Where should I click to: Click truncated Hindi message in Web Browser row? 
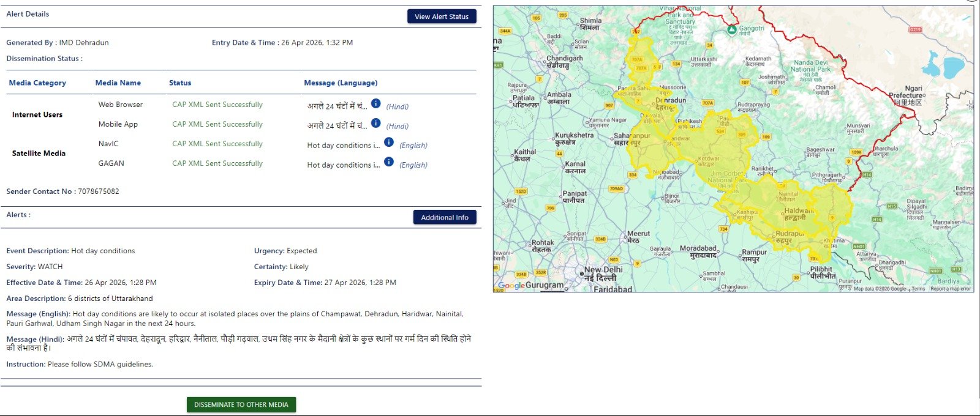point(337,106)
